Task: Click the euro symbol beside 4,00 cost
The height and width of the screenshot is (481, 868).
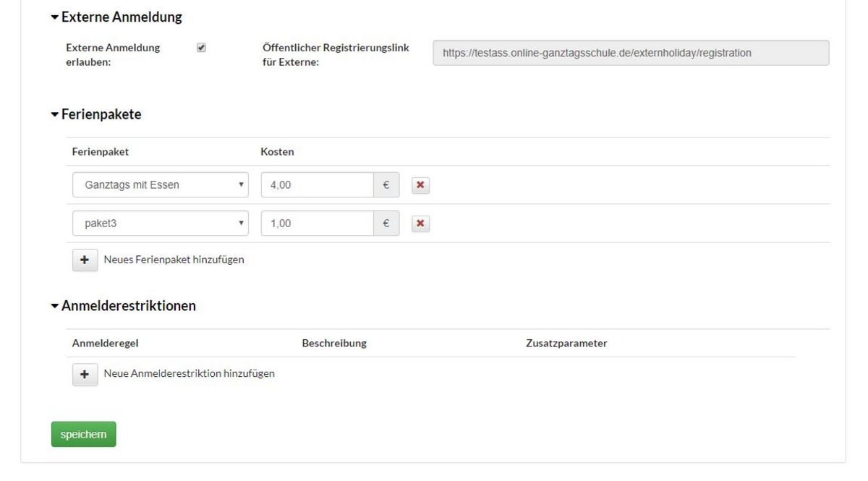Action: pyautogui.click(x=386, y=185)
